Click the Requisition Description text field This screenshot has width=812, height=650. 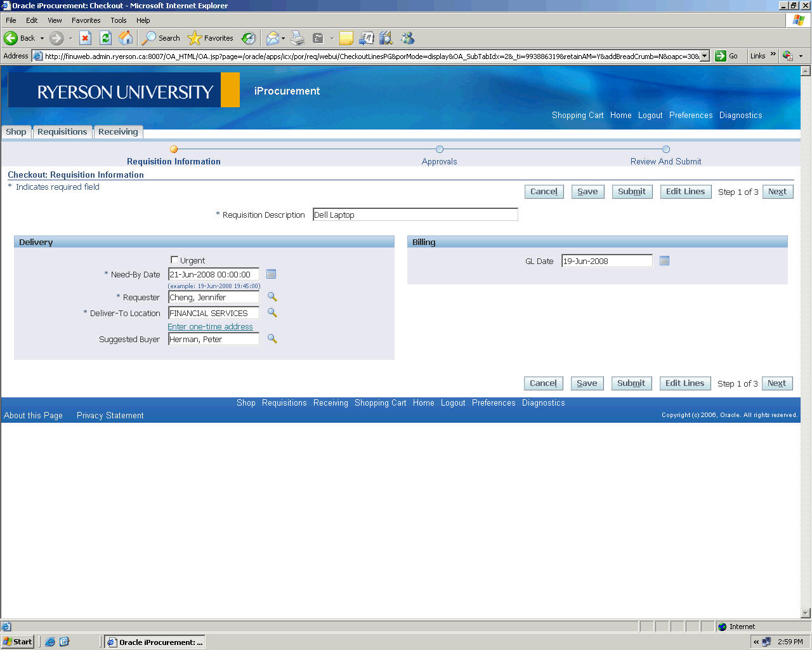tap(416, 215)
